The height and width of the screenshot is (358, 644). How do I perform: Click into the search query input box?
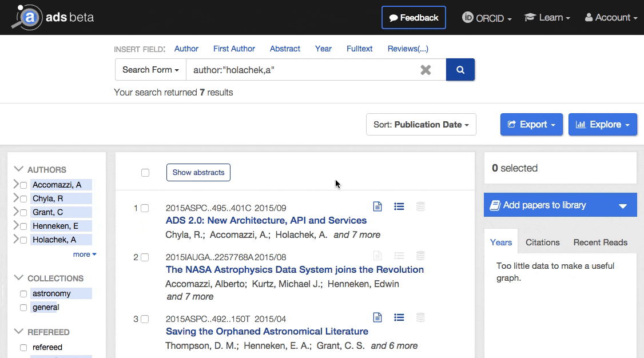(303, 70)
